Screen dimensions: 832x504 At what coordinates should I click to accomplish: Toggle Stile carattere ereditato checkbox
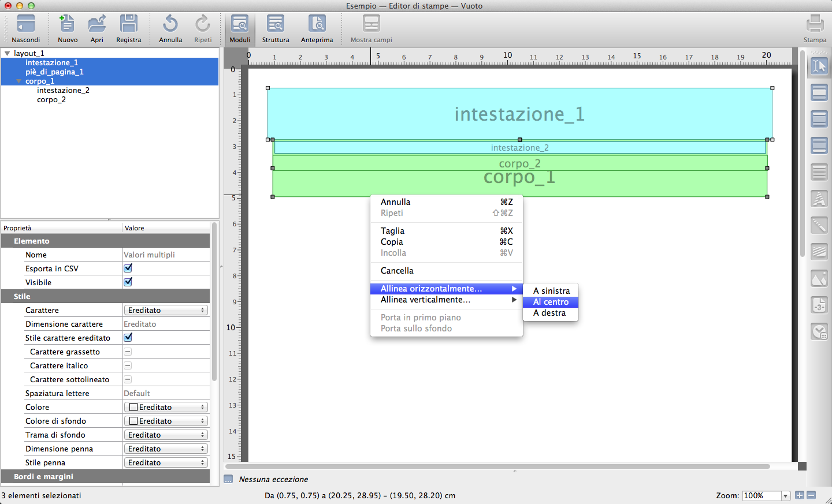click(128, 338)
